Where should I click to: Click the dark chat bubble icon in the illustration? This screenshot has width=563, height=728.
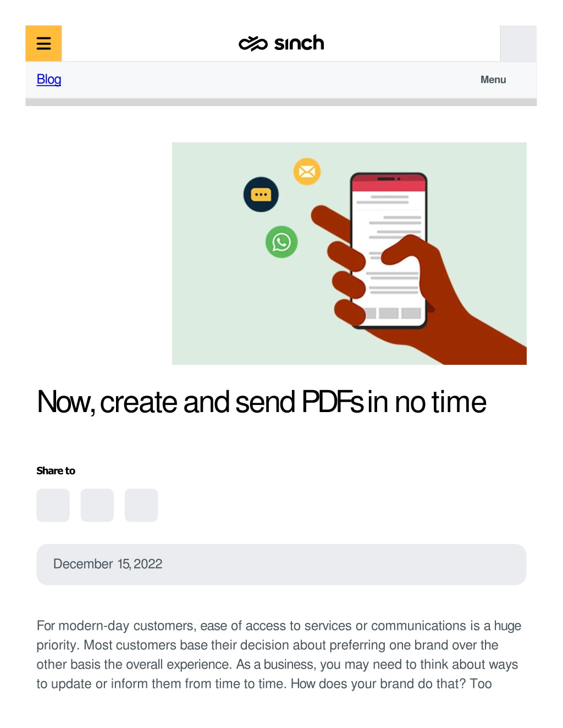pyautogui.click(x=261, y=194)
